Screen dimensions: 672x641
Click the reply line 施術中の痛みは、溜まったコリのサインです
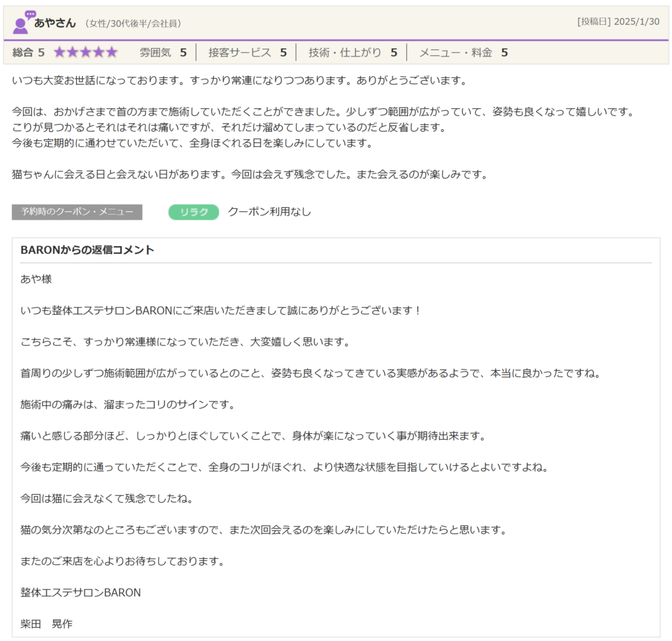pyautogui.click(x=128, y=404)
